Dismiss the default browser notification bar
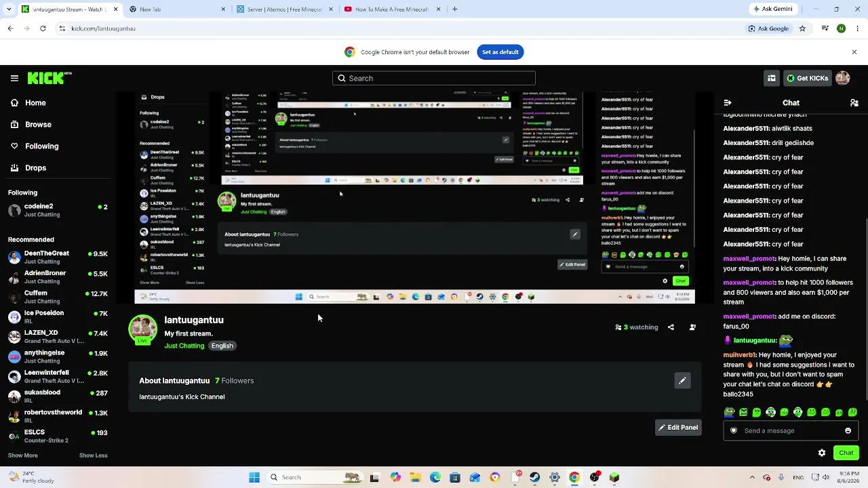 click(x=854, y=52)
